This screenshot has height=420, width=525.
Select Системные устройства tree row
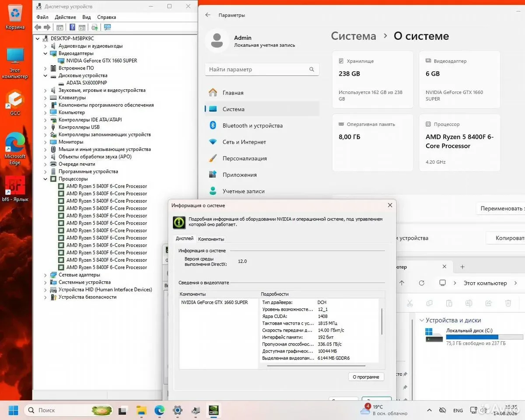point(84,282)
